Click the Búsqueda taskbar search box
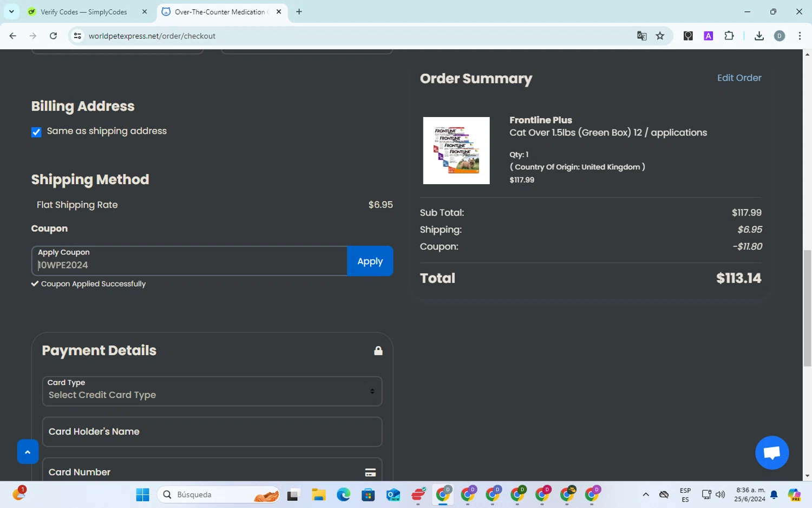Image resolution: width=812 pixels, height=508 pixels. (219, 494)
